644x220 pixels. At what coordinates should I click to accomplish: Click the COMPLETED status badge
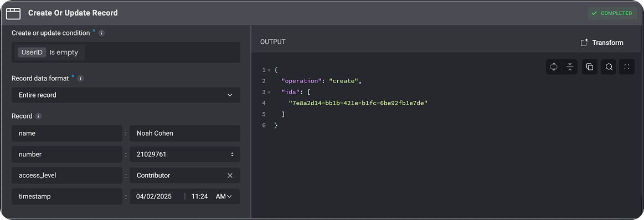[x=612, y=13]
